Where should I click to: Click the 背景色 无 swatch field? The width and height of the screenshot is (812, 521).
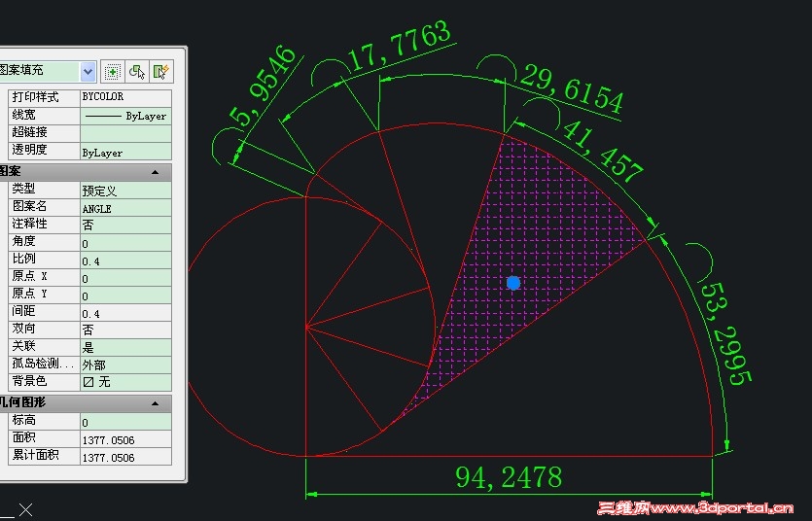click(125, 383)
